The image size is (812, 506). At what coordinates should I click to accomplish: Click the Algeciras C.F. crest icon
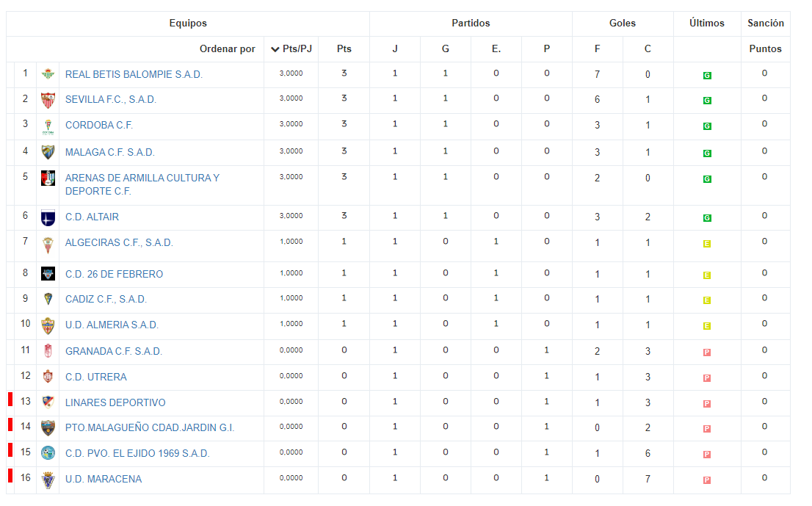pyautogui.click(x=48, y=245)
